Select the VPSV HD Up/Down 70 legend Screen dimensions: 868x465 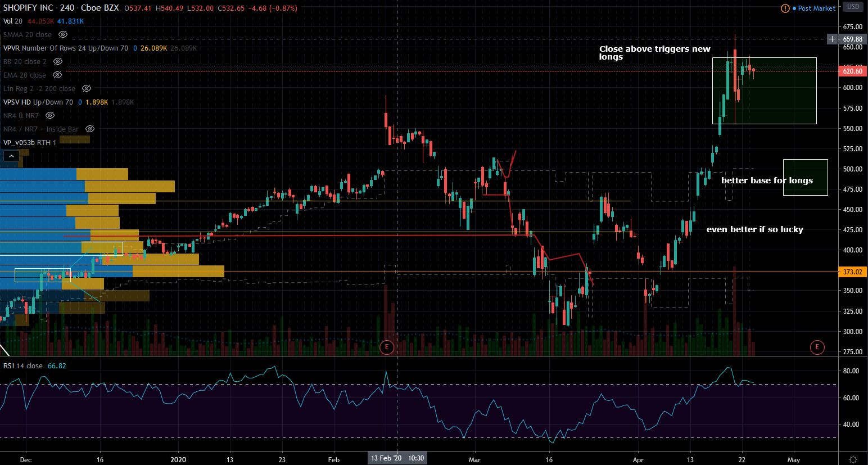pos(38,102)
